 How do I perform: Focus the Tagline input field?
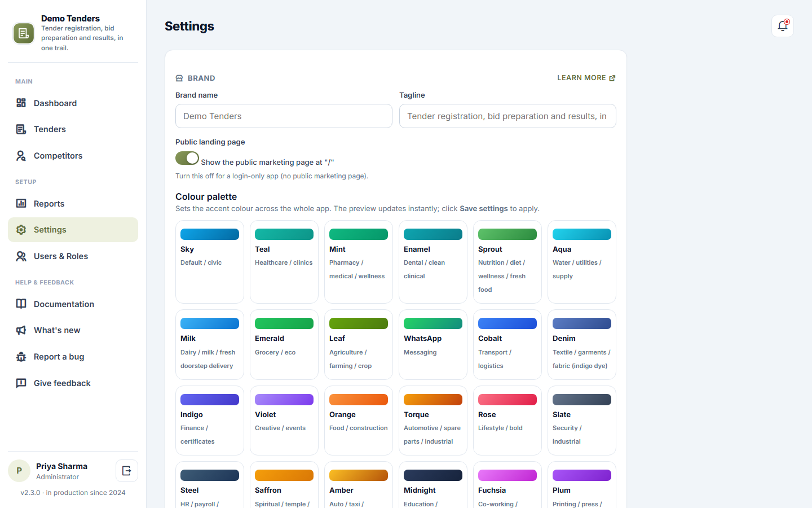pyautogui.click(x=507, y=116)
